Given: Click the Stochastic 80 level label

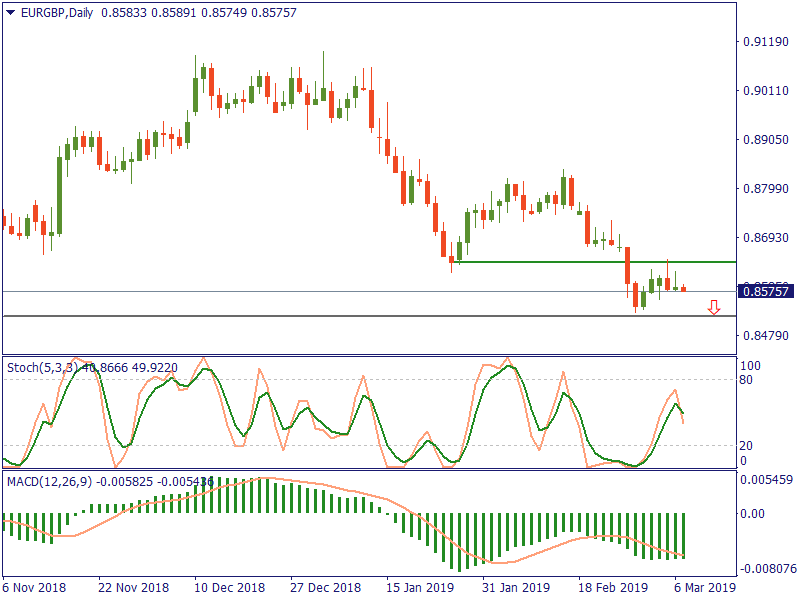Looking at the screenshot, I should coord(746,380).
